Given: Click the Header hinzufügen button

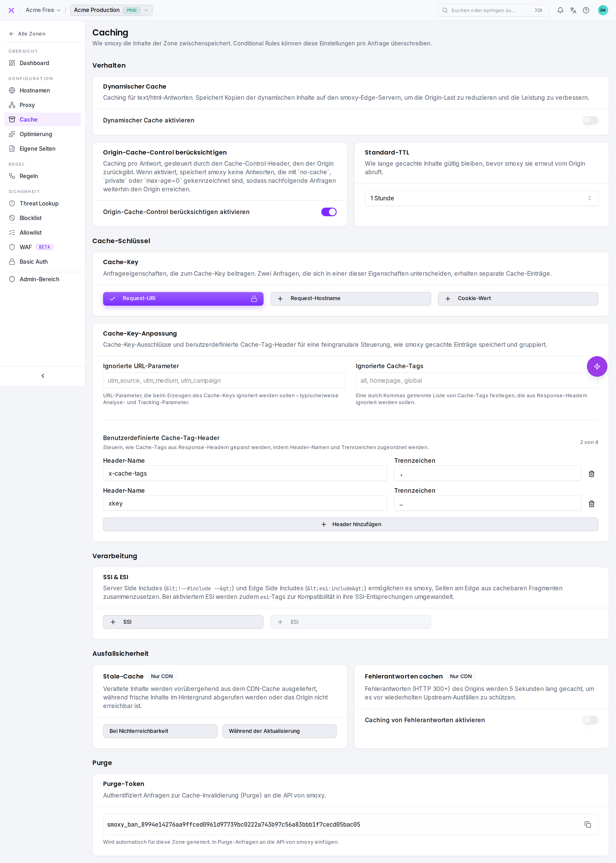Looking at the screenshot, I should (x=351, y=524).
